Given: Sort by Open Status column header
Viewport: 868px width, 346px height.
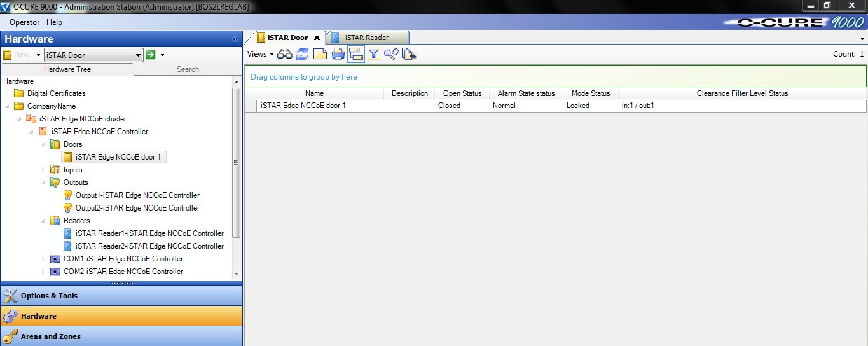Looking at the screenshot, I should pos(462,93).
